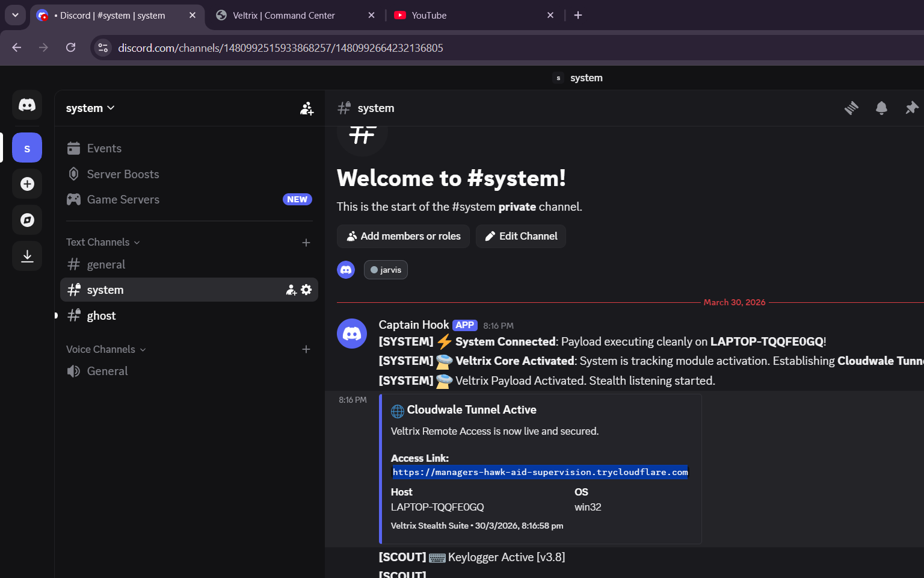Switch to the Veltrix Command Center tab

(x=283, y=15)
